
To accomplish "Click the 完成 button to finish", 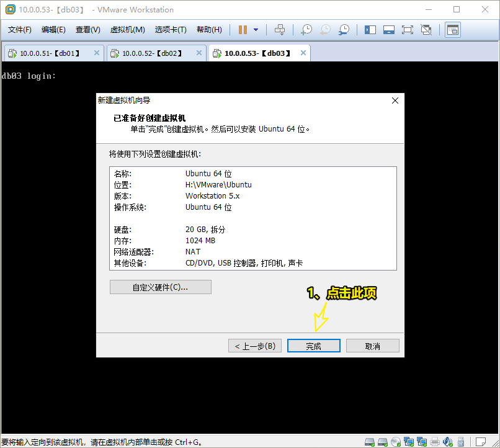I will 313,346.
